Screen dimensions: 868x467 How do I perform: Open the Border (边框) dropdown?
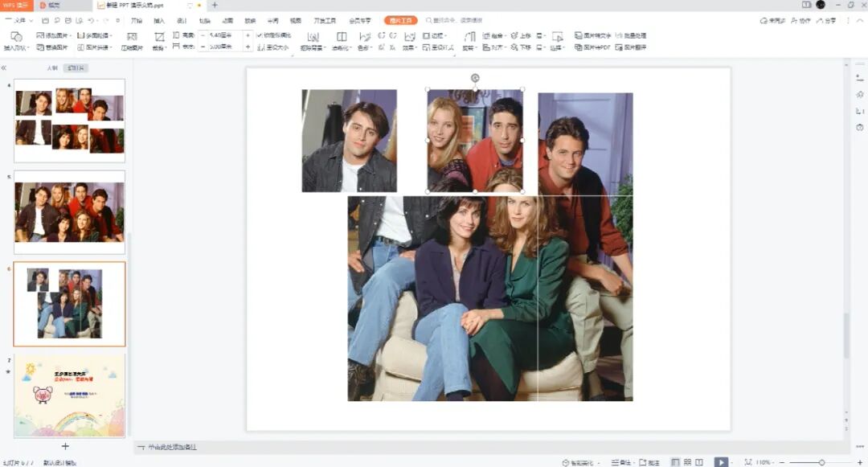tap(435, 35)
